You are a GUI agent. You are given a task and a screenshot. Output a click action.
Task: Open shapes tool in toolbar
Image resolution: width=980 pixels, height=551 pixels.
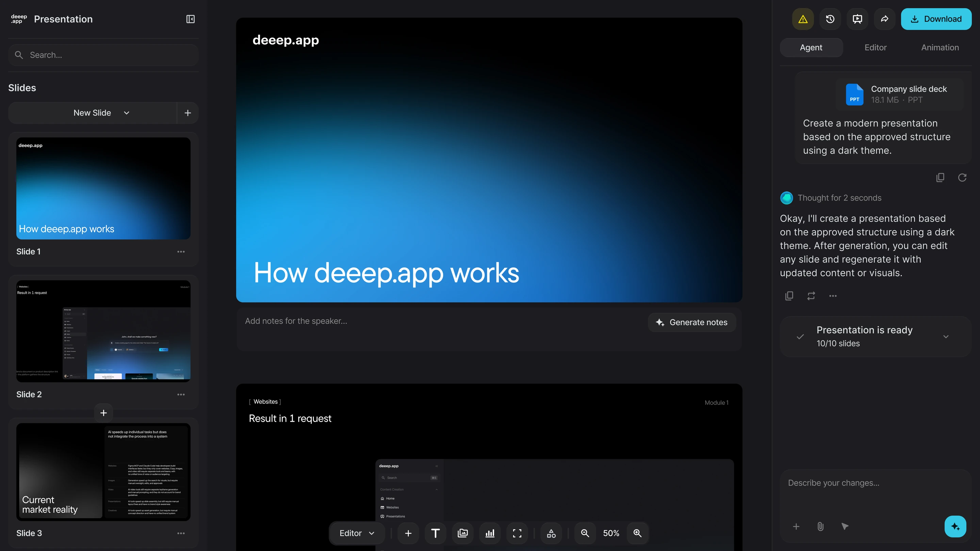tap(551, 533)
